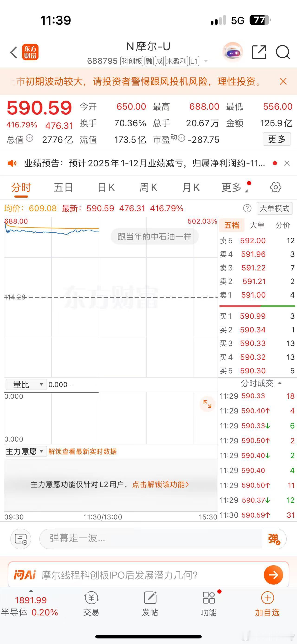This screenshot has width=297, height=644.
Task: Tap 解锁查看最新实时数据 link
Action: 82,452
